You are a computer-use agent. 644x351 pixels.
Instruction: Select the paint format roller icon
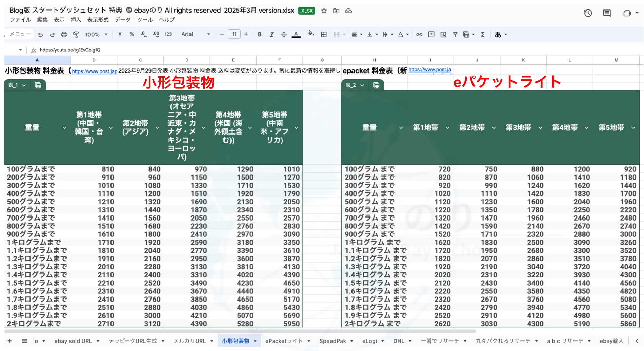(76, 34)
